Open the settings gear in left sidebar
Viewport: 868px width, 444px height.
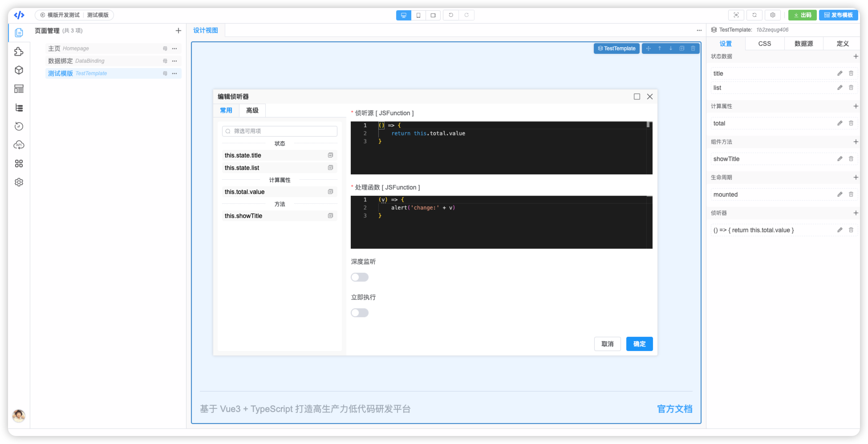click(x=19, y=182)
